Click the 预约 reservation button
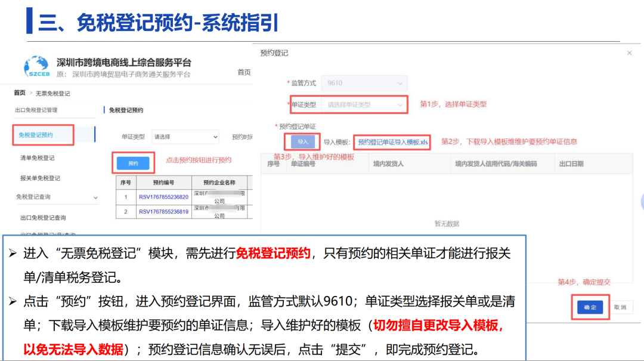This screenshot has width=644, height=361. [132, 162]
